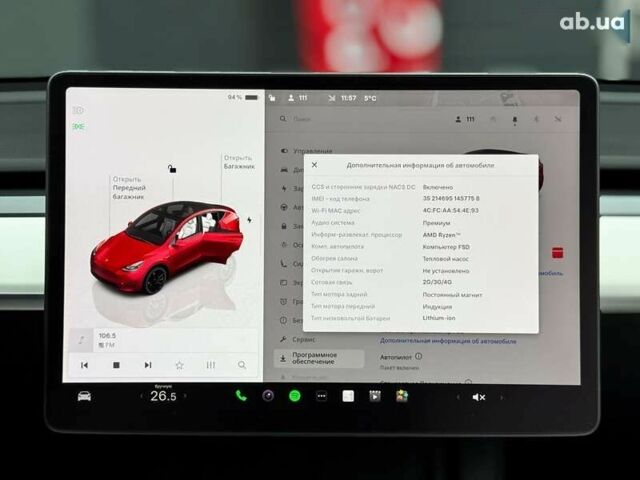Select 'AMD Ryzen' processor value
The height and width of the screenshot is (480, 640).
tap(442, 235)
